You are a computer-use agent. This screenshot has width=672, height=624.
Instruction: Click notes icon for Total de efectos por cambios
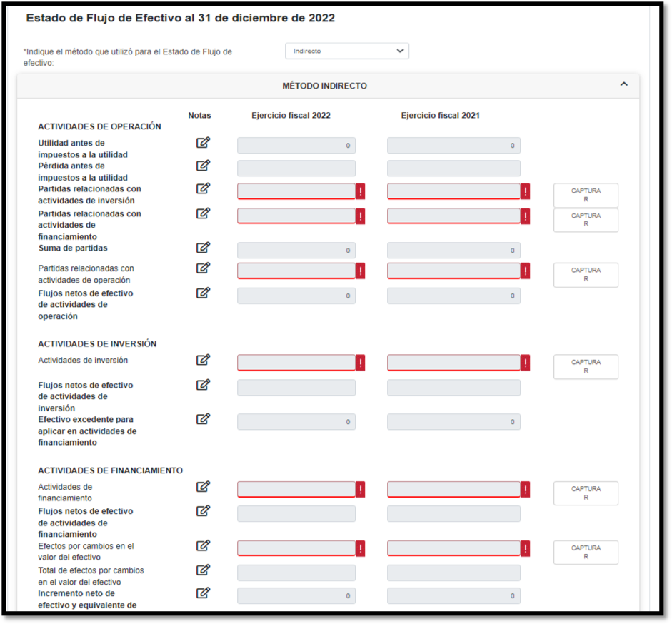pos(204,570)
